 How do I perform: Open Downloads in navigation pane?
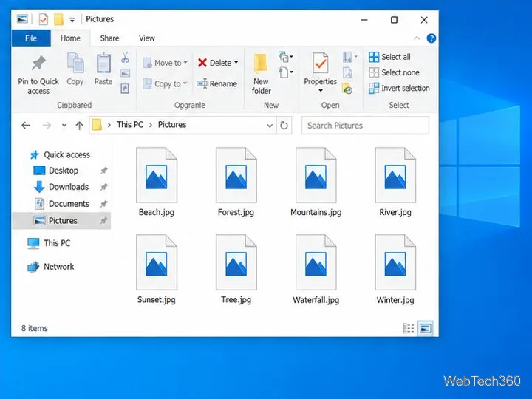pos(61,187)
